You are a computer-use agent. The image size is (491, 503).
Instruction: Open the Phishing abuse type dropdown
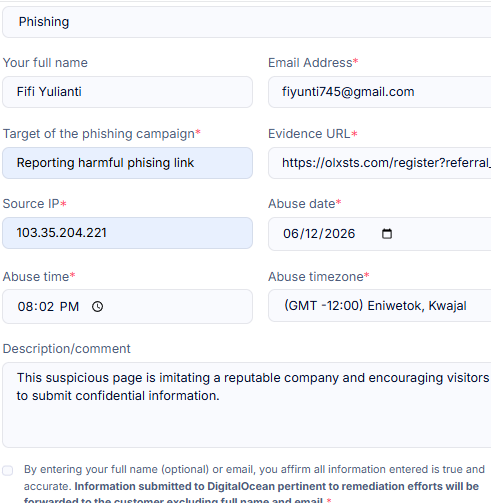click(x=247, y=22)
